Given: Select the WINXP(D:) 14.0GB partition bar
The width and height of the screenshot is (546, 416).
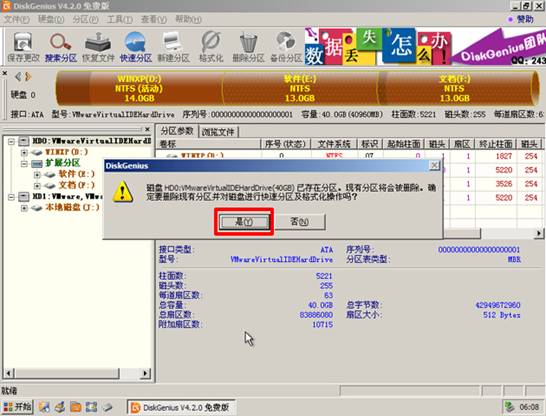Looking at the screenshot, I should tap(139, 88).
